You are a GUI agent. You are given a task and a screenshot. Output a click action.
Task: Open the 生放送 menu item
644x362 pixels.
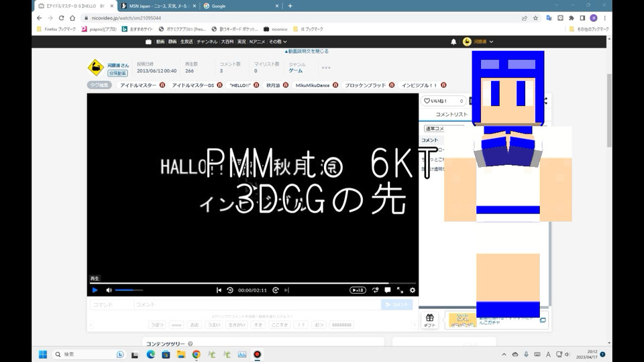186,42
